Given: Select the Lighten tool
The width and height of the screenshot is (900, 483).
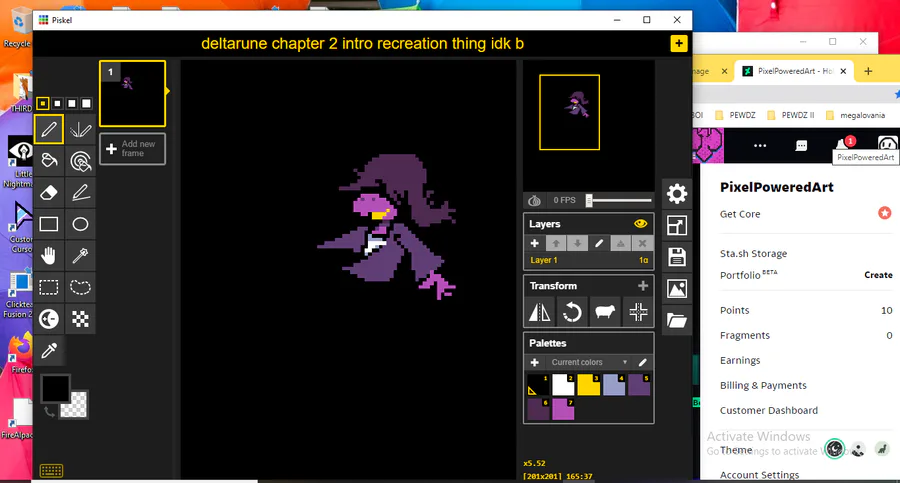Looking at the screenshot, I should 49,319.
